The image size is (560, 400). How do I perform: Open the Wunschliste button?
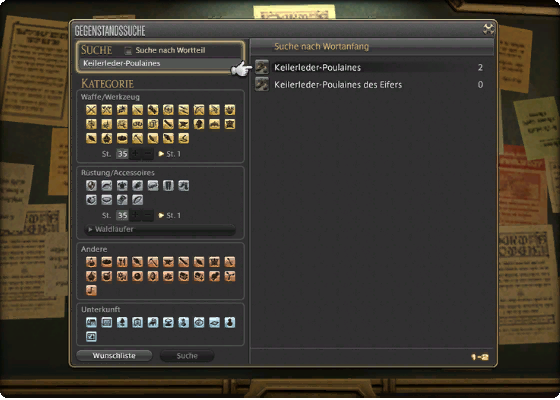pos(114,356)
